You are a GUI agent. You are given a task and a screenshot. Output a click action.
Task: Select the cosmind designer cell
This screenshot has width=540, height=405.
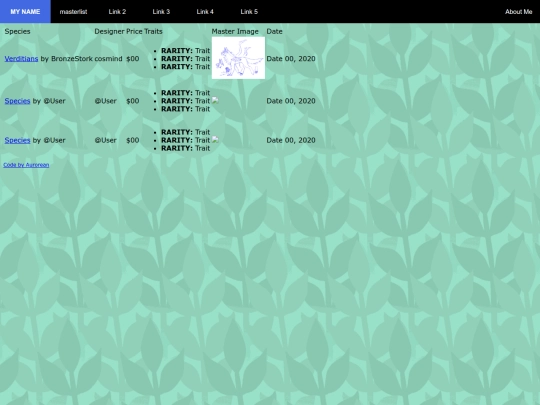point(108,59)
